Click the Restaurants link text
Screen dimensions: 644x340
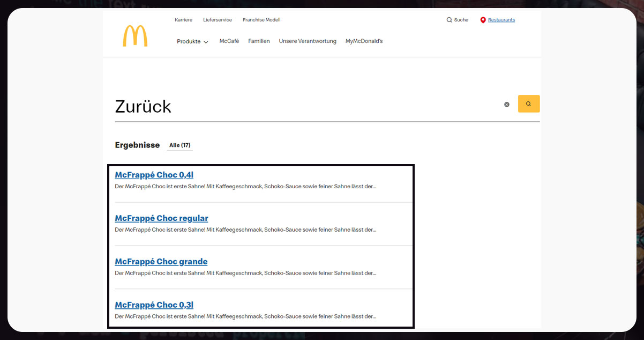(x=501, y=20)
